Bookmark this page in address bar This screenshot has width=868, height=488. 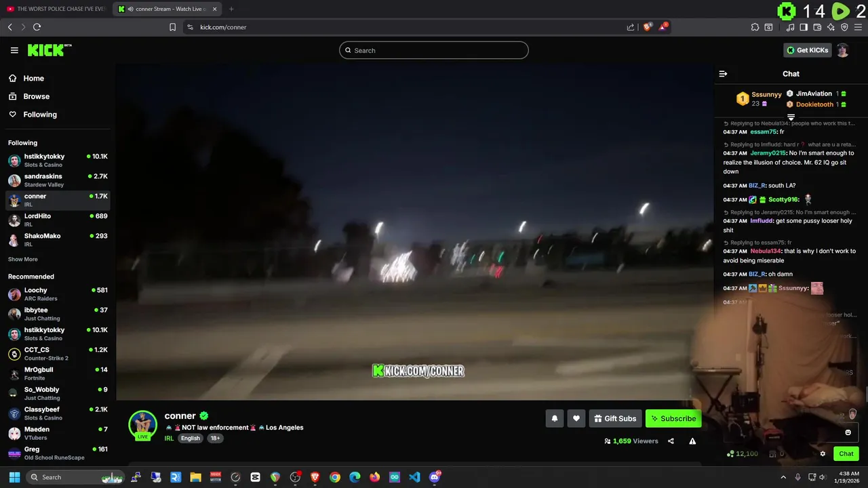point(173,27)
